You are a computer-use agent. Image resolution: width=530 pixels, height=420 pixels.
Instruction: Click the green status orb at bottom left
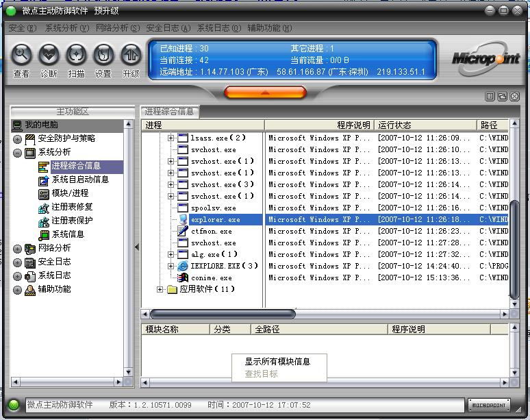click(x=14, y=404)
